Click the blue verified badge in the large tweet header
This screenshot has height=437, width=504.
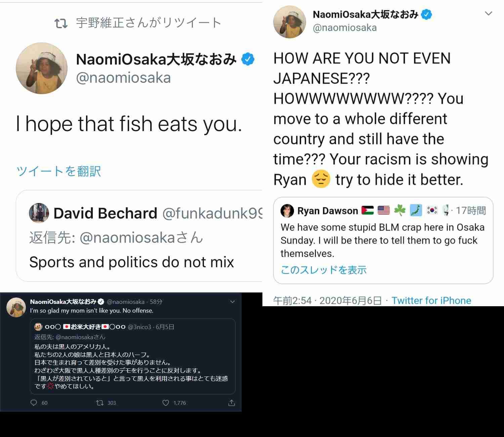[x=248, y=59]
